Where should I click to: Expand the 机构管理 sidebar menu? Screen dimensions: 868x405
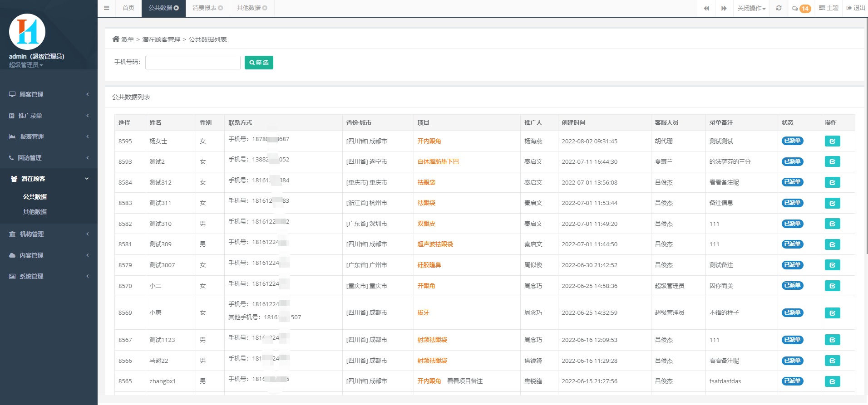[49, 234]
